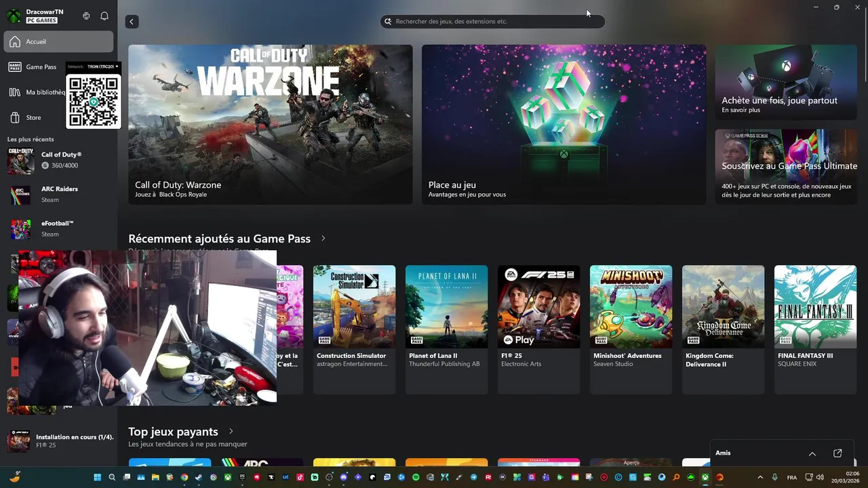Click the ARC Raiders sidebar thumbnail
868x488 pixels.
(x=20, y=195)
